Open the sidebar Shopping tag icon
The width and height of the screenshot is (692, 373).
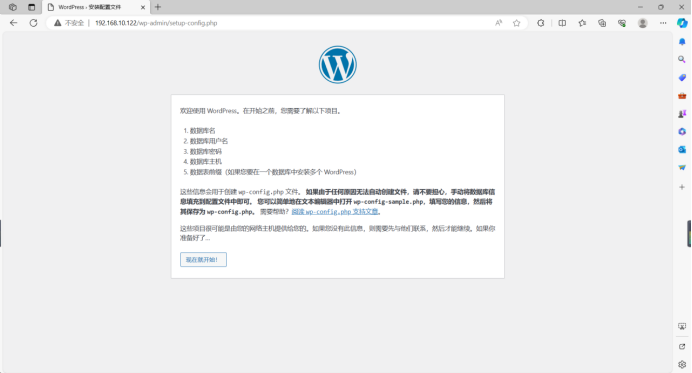pos(682,78)
